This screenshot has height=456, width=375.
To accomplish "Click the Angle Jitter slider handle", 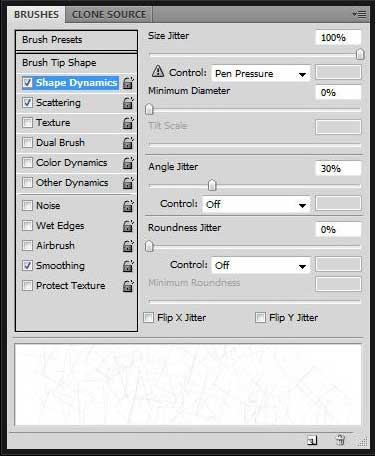I will 212,185.
